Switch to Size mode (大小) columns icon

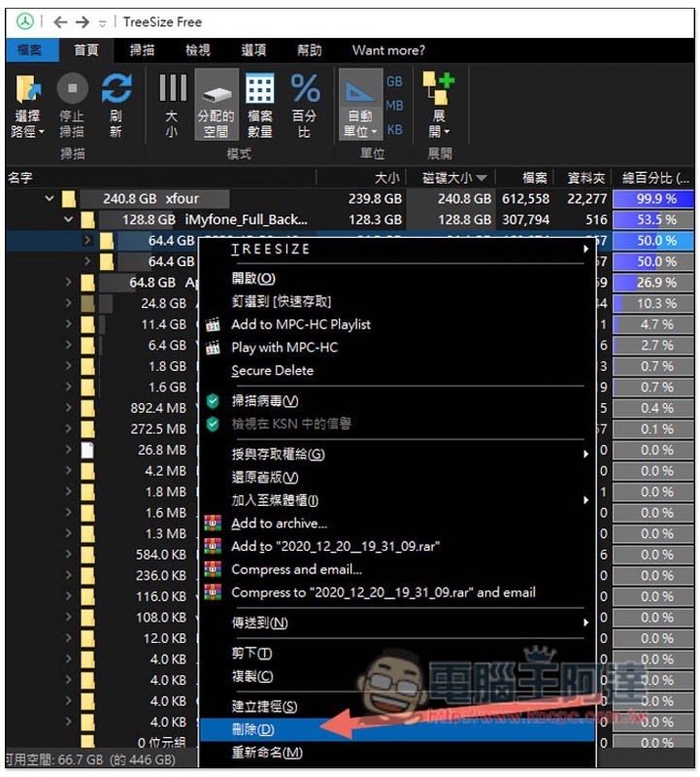(173, 87)
